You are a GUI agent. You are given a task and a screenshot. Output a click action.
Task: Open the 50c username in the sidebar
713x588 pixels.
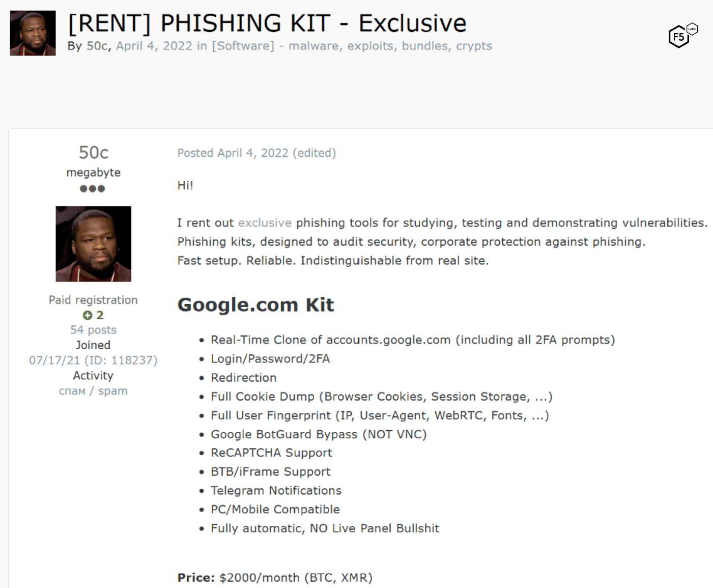tap(93, 153)
